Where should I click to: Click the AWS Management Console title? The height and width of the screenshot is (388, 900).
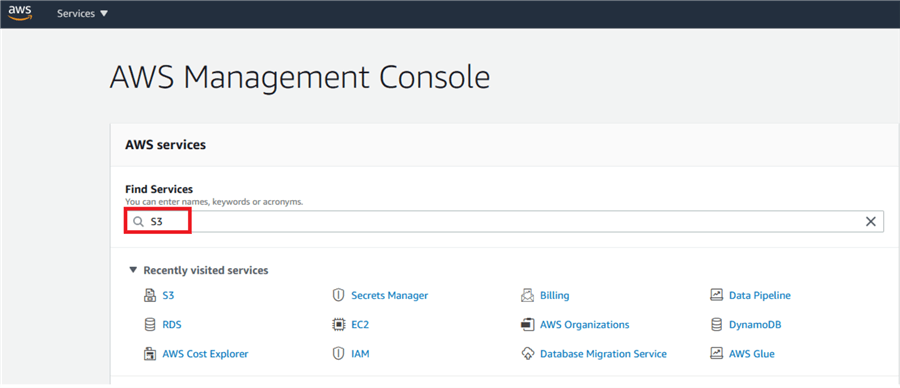click(x=300, y=77)
